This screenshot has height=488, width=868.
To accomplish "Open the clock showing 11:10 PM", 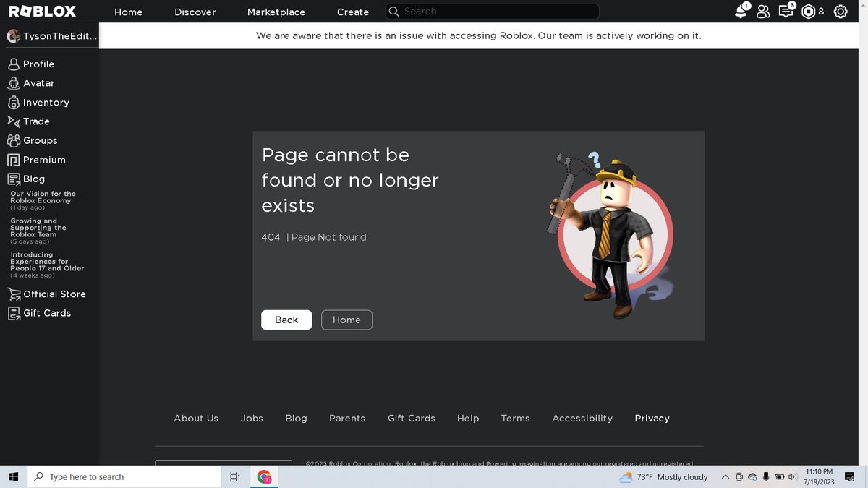I will click(x=819, y=477).
